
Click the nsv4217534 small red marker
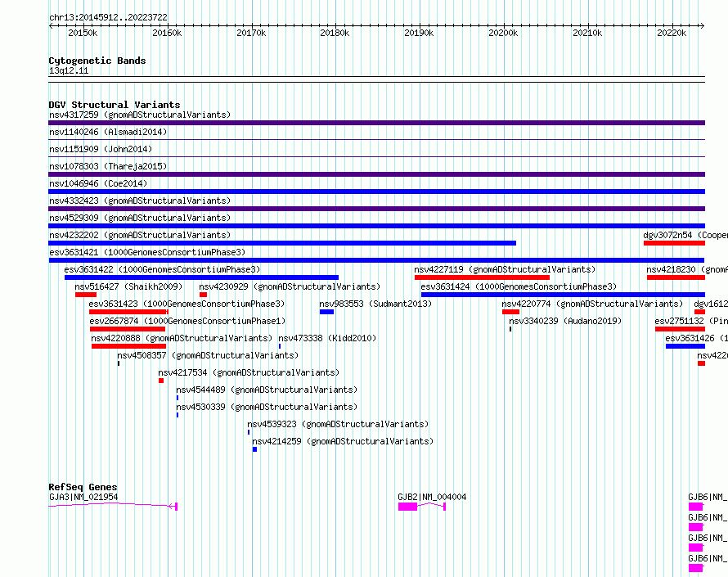coord(161,381)
